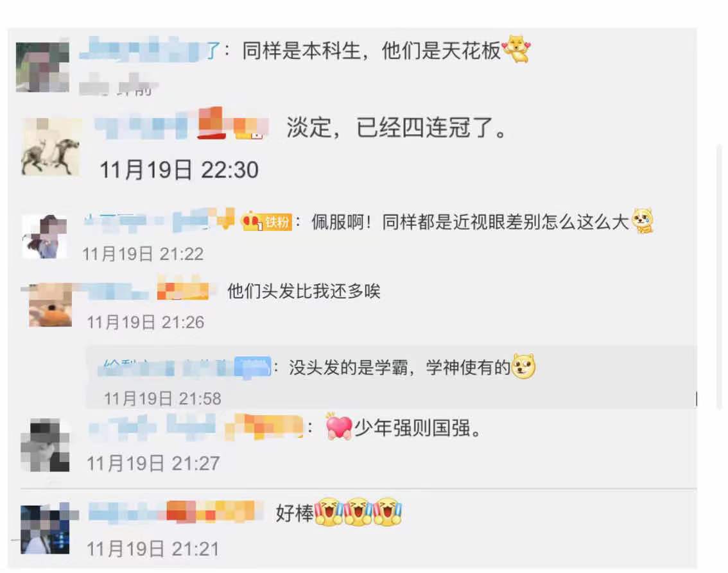The image size is (728, 573).
Task: Click timestamp 11月19日 21:58
Action: [162, 398]
